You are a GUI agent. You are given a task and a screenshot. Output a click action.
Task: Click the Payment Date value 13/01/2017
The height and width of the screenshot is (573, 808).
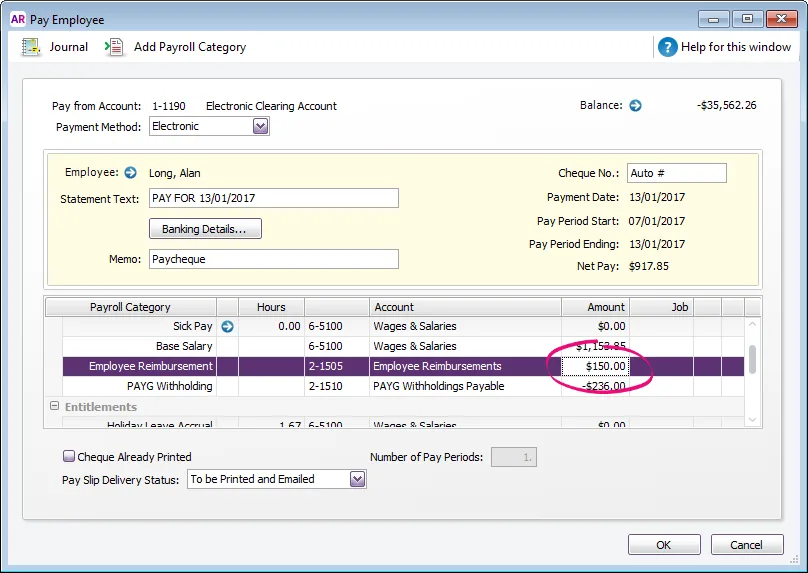pyautogui.click(x=657, y=197)
